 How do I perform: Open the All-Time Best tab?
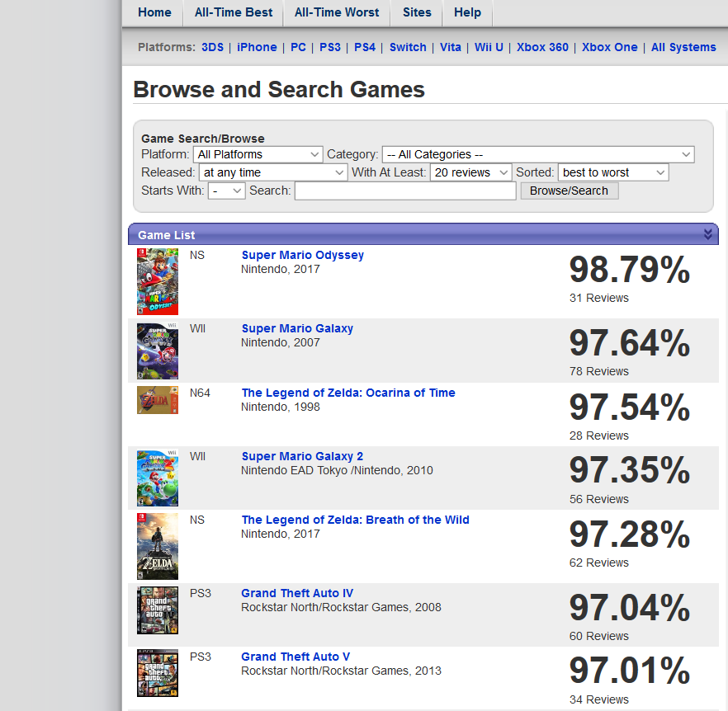click(x=234, y=12)
